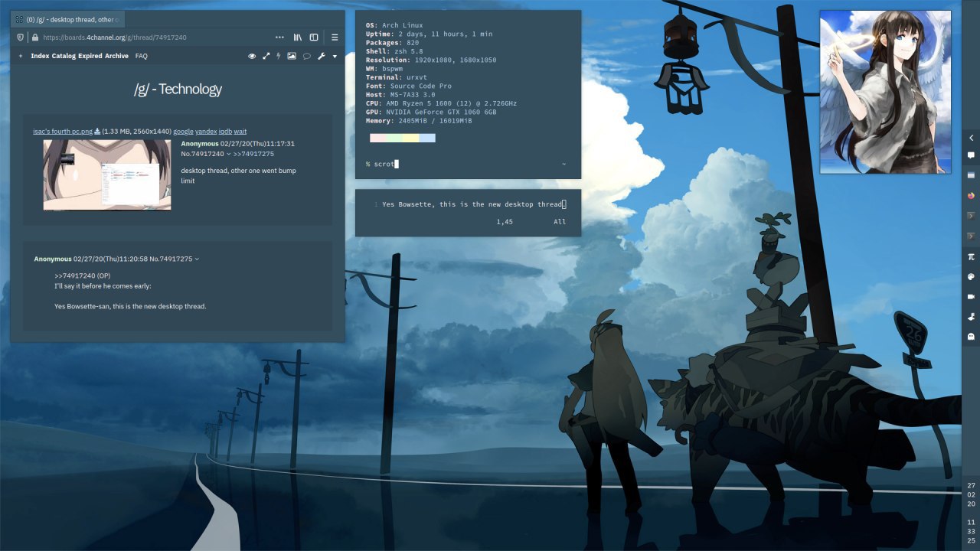Viewport: 980px width, 551px height.
Task: Search the image with yandex link
Action: 206,132
